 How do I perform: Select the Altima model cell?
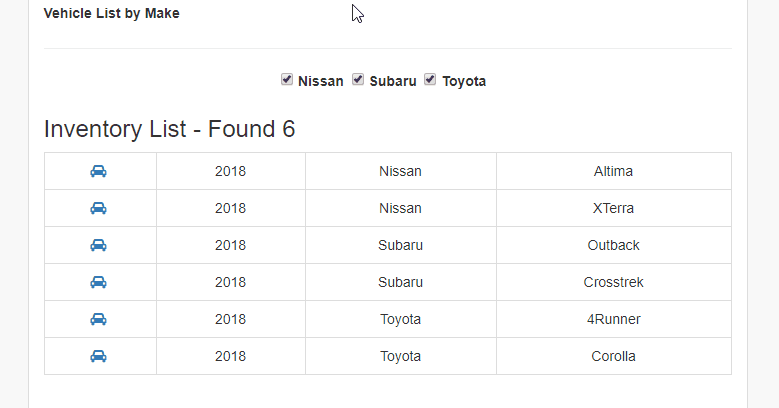click(614, 171)
